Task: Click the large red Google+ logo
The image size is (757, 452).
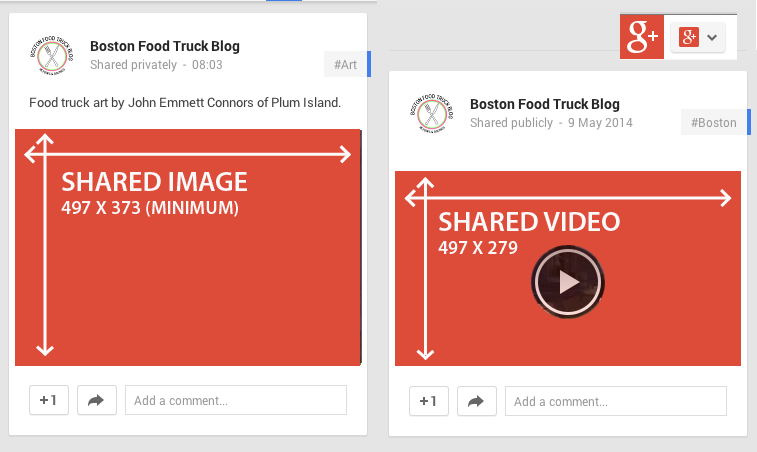Action: (x=641, y=38)
